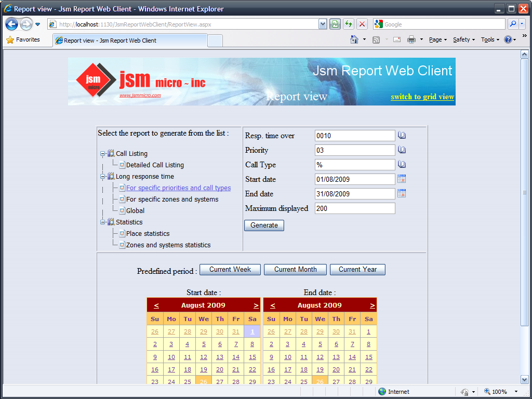Screen dimensions: 532x399
Task: Open the zoom level dropdown arrow
Action: coord(516,392)
